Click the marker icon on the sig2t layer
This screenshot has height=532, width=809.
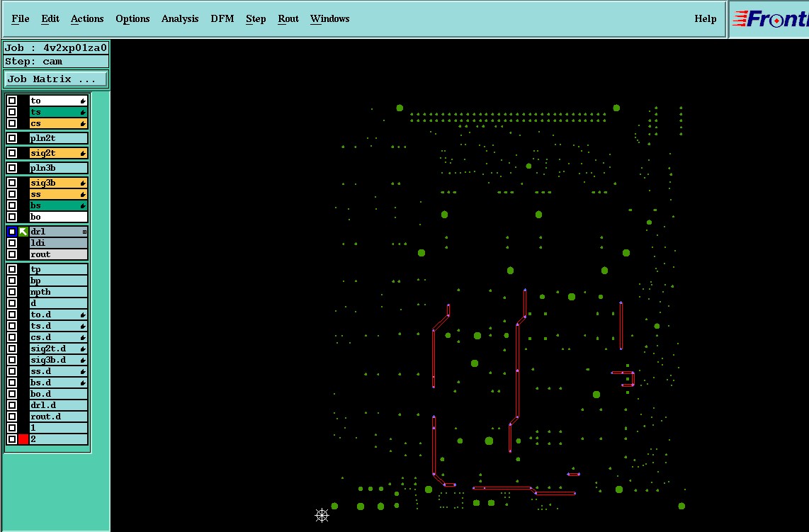coord(83,153)
